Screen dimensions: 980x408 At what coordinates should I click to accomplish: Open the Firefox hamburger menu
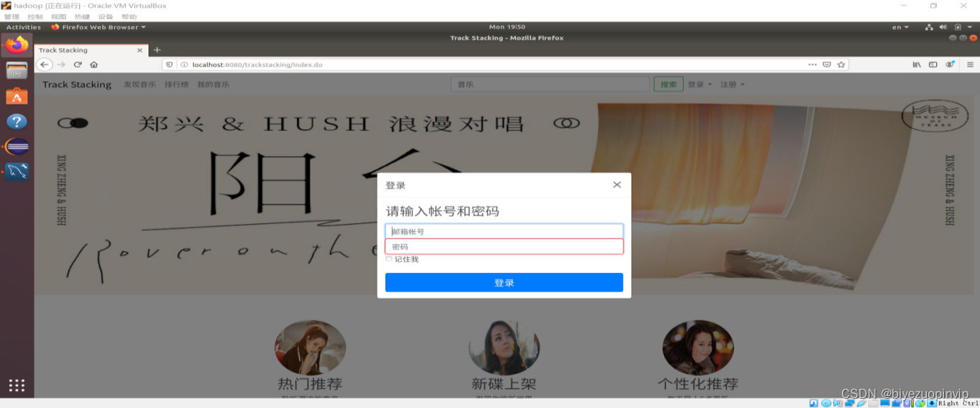(x=970, y=64)
